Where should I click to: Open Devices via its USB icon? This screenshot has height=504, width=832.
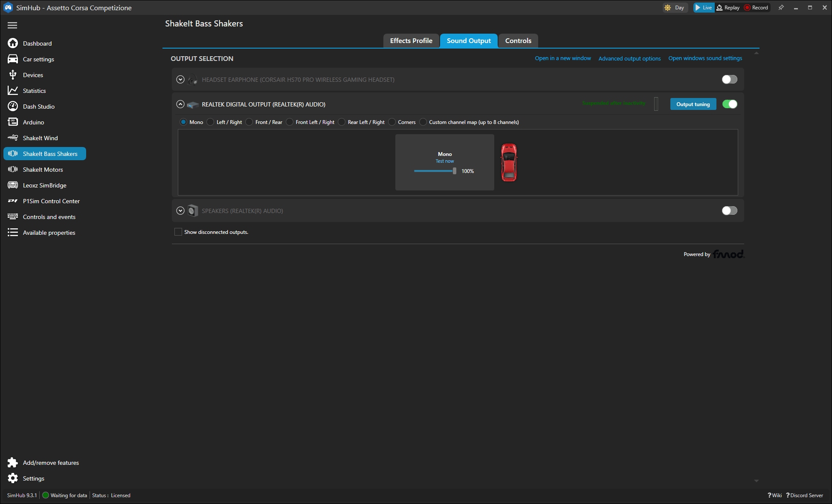pyautogui.click(x=13, y=75)
